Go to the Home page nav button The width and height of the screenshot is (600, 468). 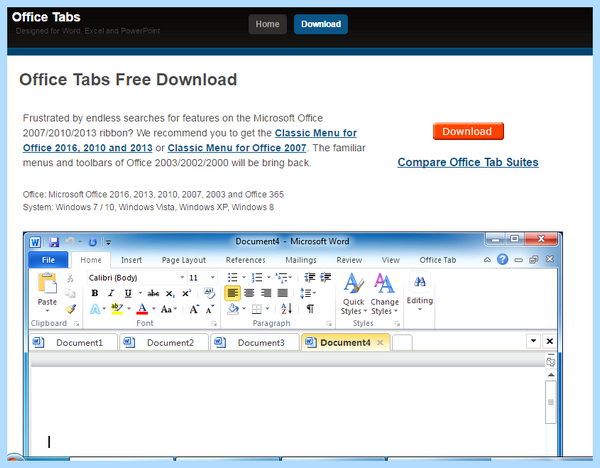click(x=267, y=24)
